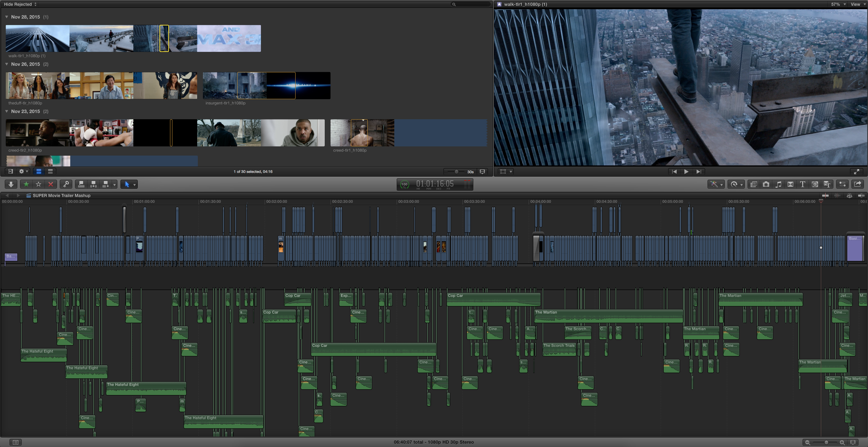
Task: Open the Enhancements magic wand menu
Action: click(x=716, y=184)
